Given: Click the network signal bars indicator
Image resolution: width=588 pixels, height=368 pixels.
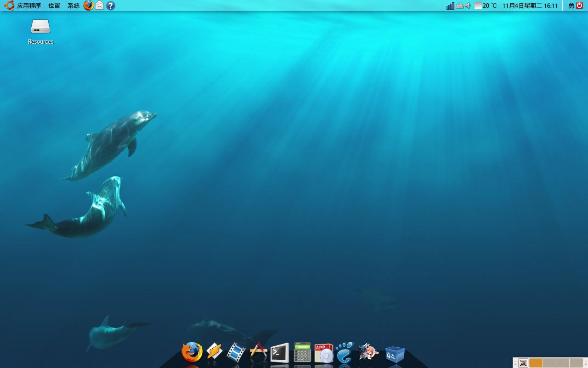Looking at the screenshot, I should pos(450,6).
